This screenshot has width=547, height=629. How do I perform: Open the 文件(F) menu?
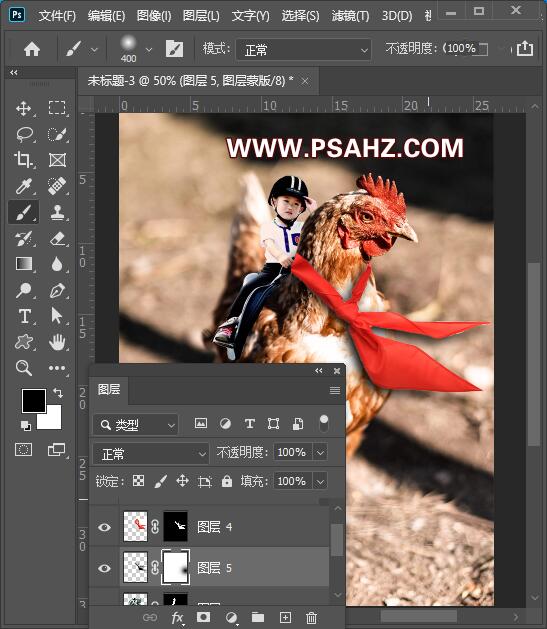[57, 16]
